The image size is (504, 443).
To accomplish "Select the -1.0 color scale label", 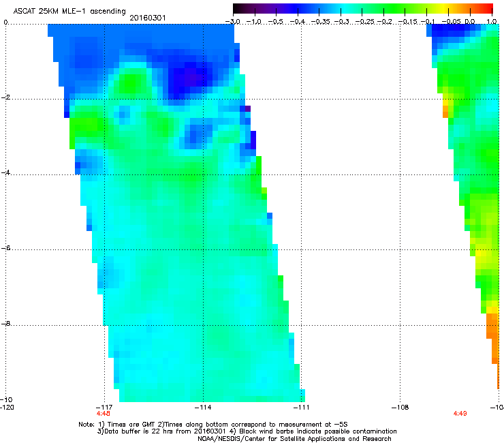I will tap(255, 22).
